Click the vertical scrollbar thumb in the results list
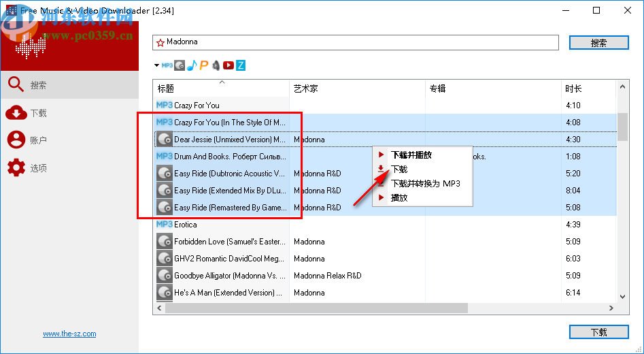 click(623, 127)
